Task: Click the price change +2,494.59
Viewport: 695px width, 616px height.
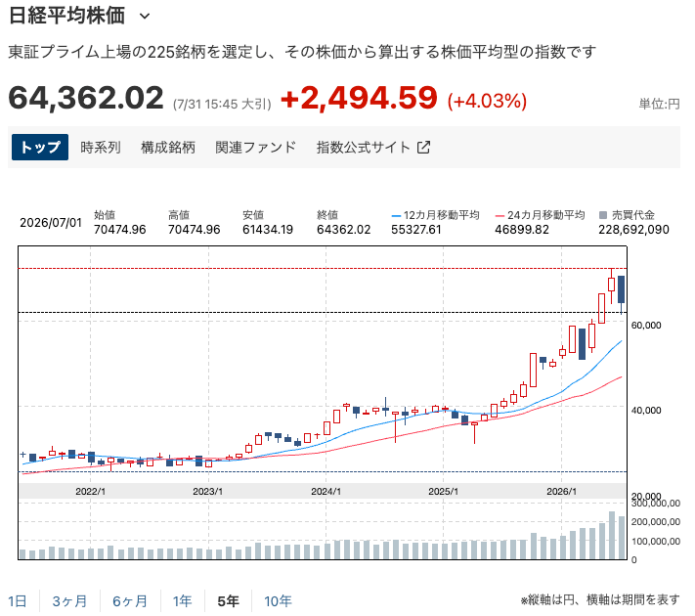Action: 360,98
